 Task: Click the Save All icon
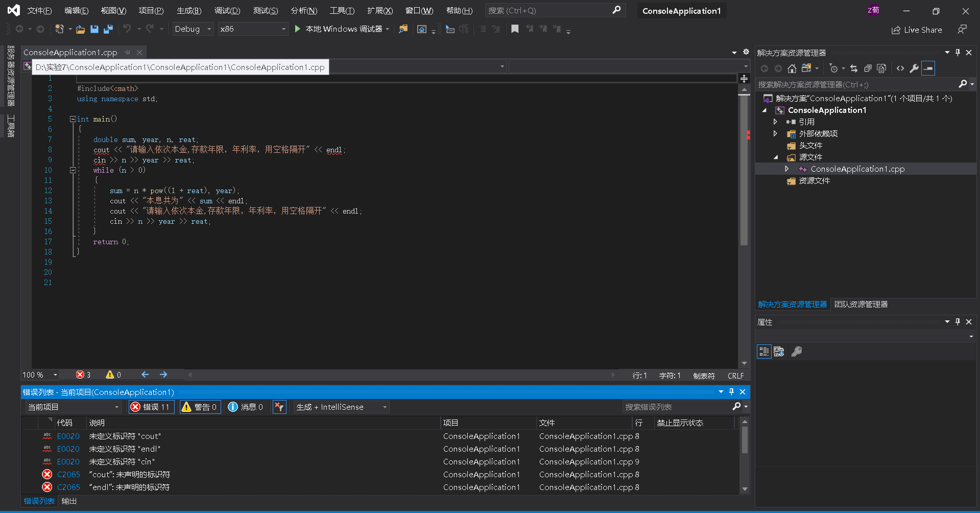108,29
